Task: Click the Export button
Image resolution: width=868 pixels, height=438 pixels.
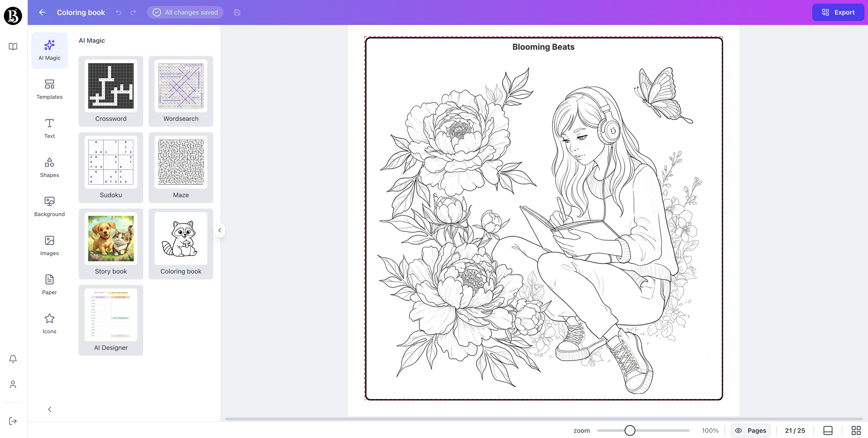Action: click(838, 12)
